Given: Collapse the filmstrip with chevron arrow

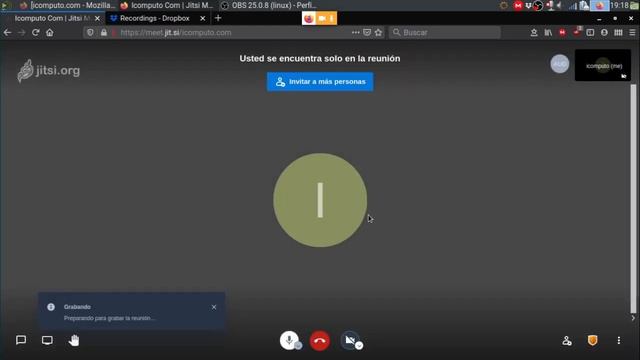Looking at the screenshot, I should coord(633,318).
